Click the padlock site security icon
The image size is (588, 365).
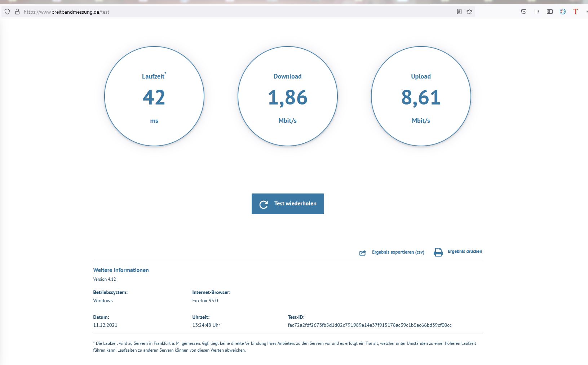click(x=17, y=12)
